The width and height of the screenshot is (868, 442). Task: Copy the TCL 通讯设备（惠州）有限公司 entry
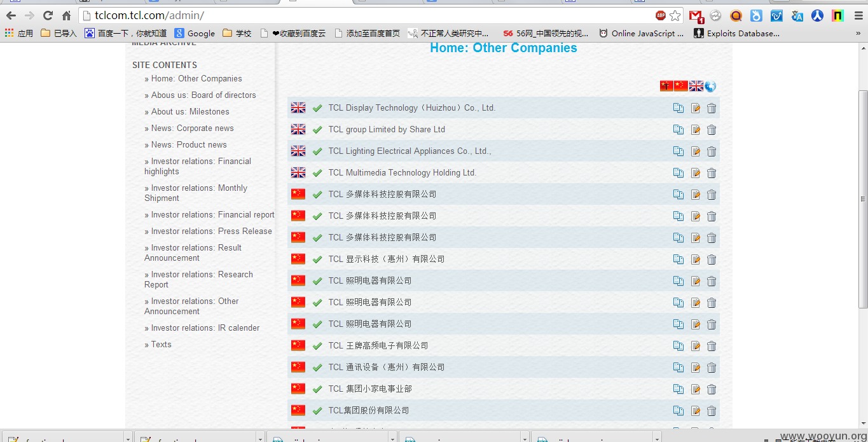[x=679, y=368]
